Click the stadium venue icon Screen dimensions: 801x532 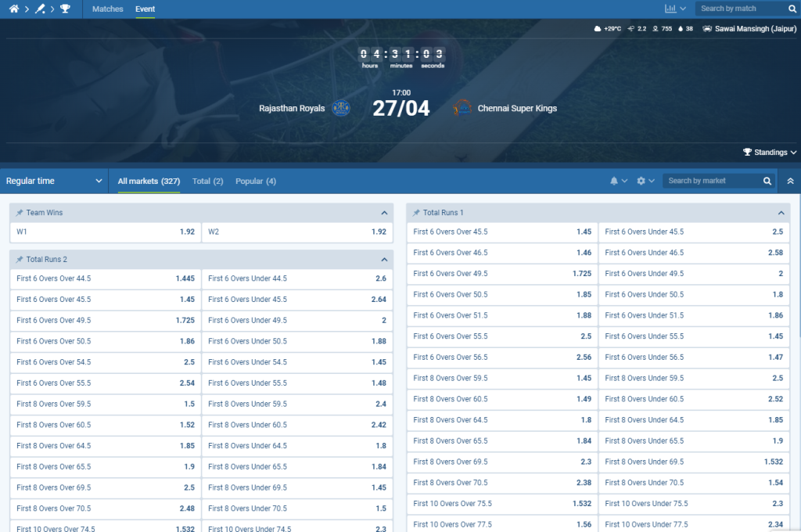coord(707,29)
